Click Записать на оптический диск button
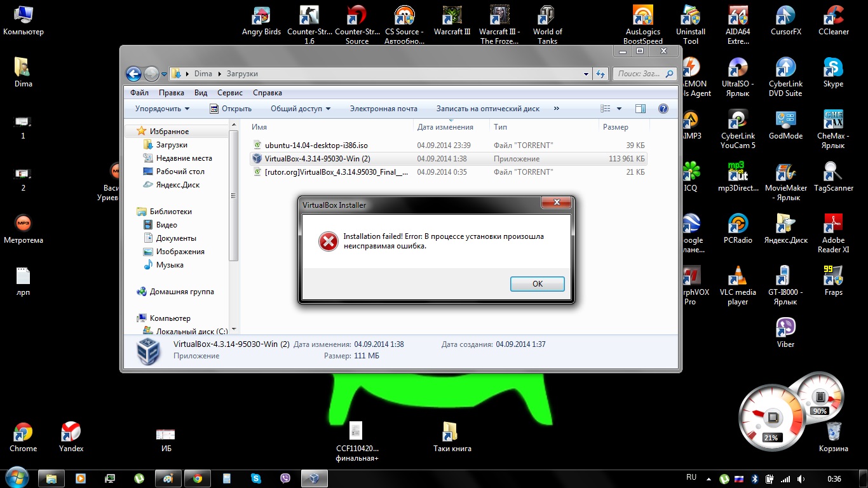 click(487, 109)
